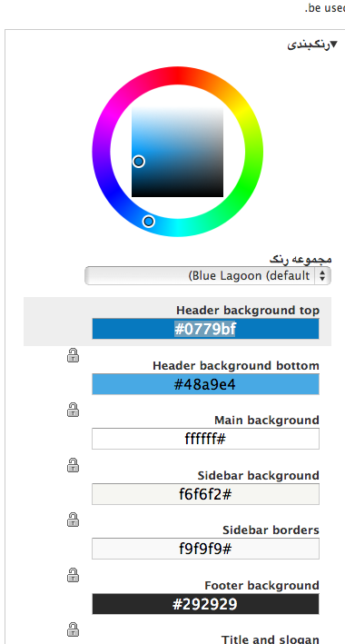Click the color set dropdown stepper arrows
345x644 pixels.
tap(322, 275)
